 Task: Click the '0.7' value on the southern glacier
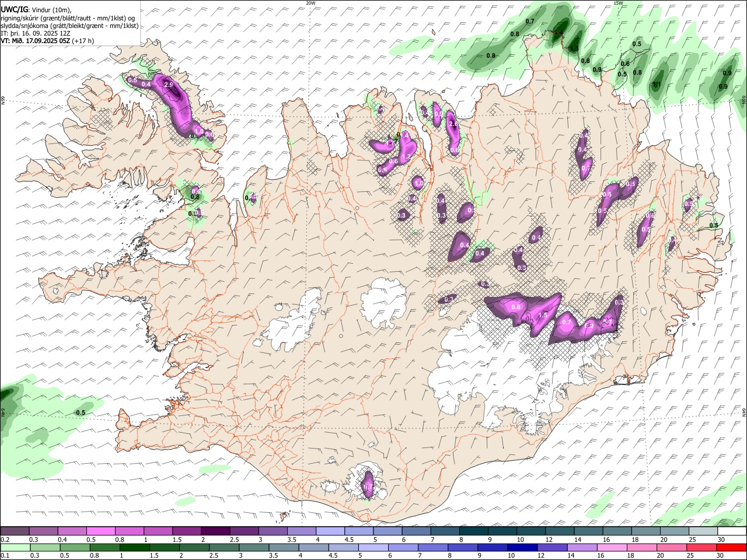[368, 487]
